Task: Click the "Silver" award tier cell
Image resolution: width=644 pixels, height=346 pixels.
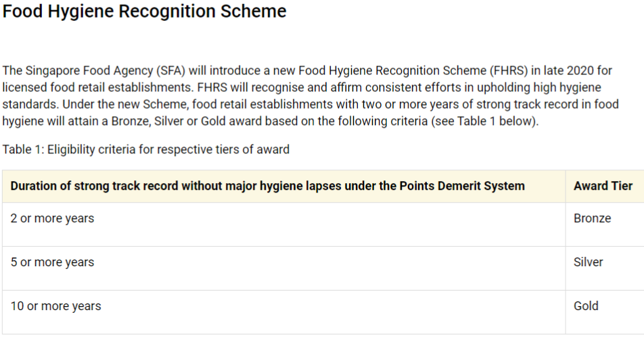Action: (588, 262)
